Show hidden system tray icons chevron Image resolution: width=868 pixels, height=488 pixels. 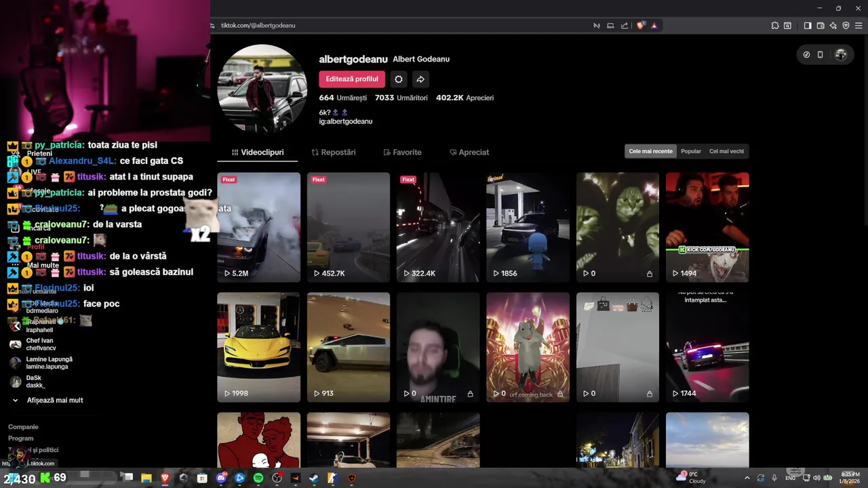pyautogui.click(x=747, y=479)
